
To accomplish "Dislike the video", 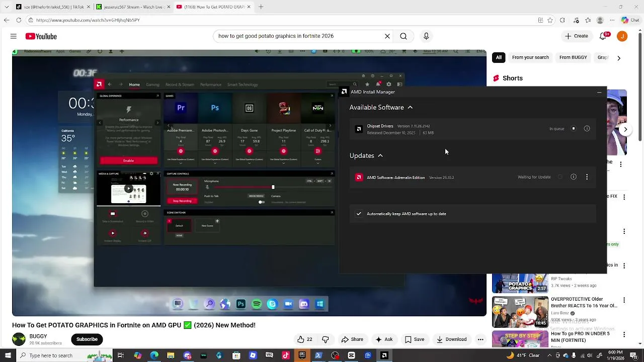I will [x=325, y=339].
